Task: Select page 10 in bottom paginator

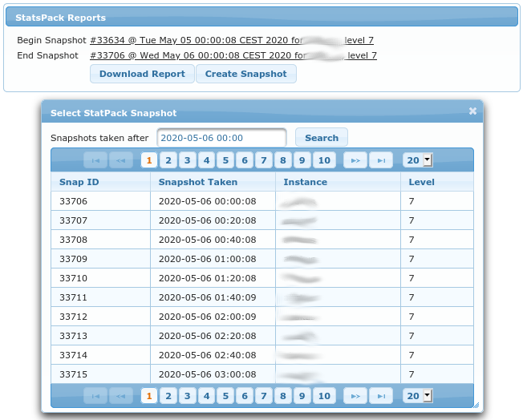Action: (324, 396)
